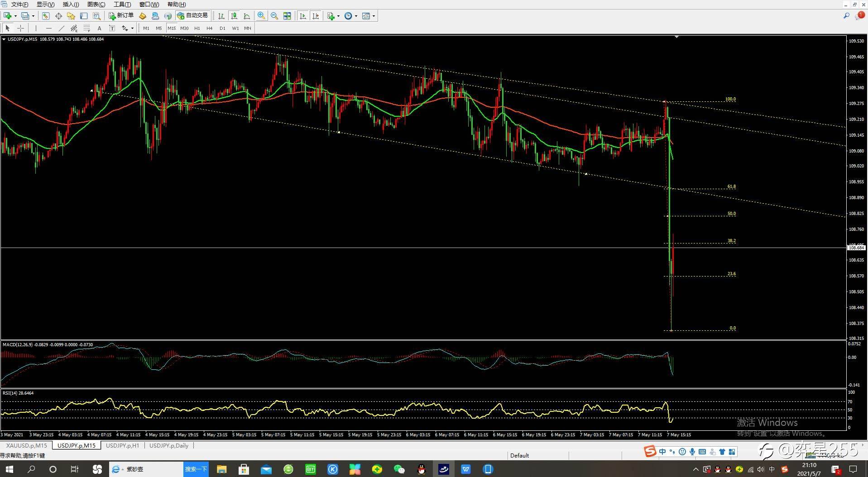This screenshot has width=868, height=477.
Task: Open the 插入(I) menu
Action: pos(71,5)
